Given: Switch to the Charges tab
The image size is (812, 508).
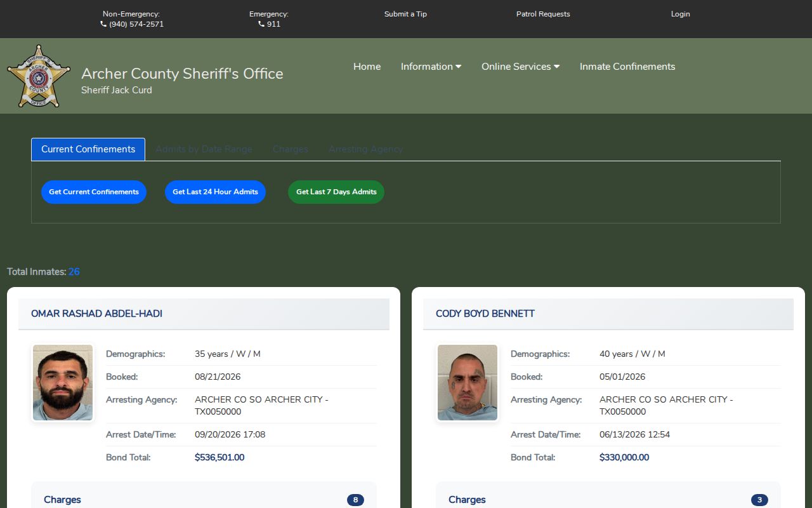Looking at the screenshot, I should 291,149.
